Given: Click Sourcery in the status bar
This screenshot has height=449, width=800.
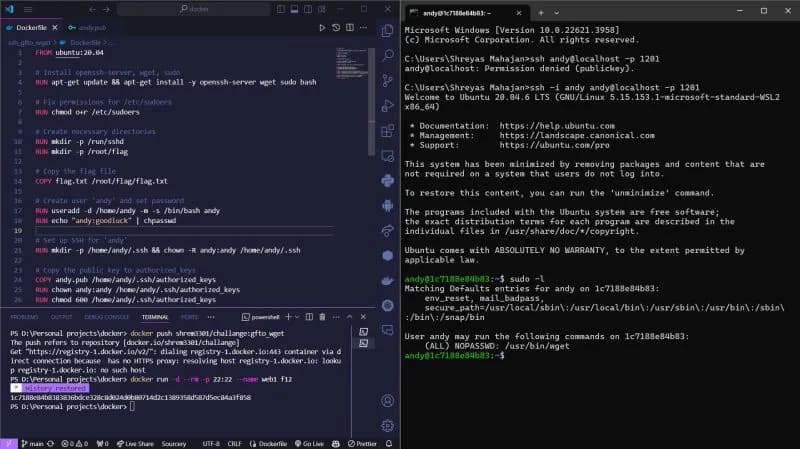Looking at the screenshot, I should pos(174,444).
